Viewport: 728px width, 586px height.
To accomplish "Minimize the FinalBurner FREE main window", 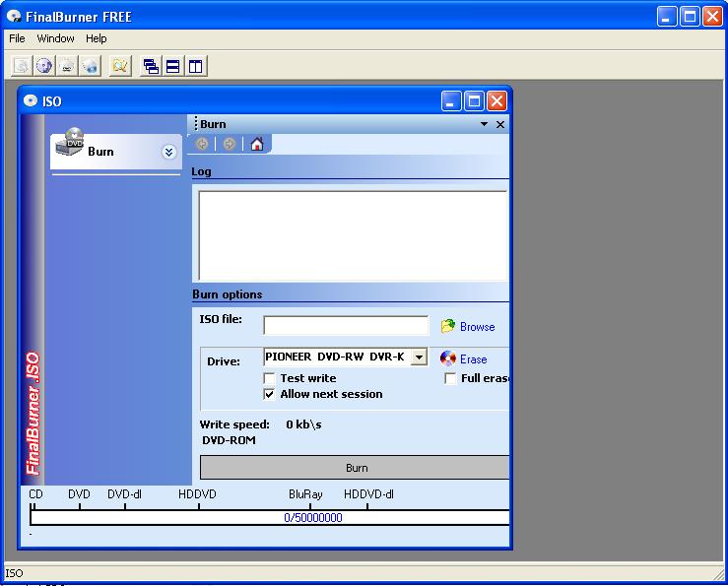I will (x=667, y=17).
